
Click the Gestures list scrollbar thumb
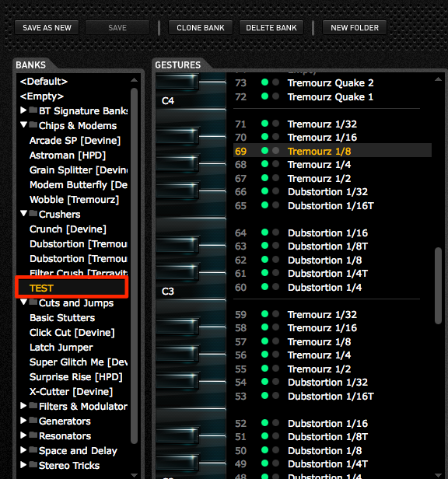coord(438,285)
